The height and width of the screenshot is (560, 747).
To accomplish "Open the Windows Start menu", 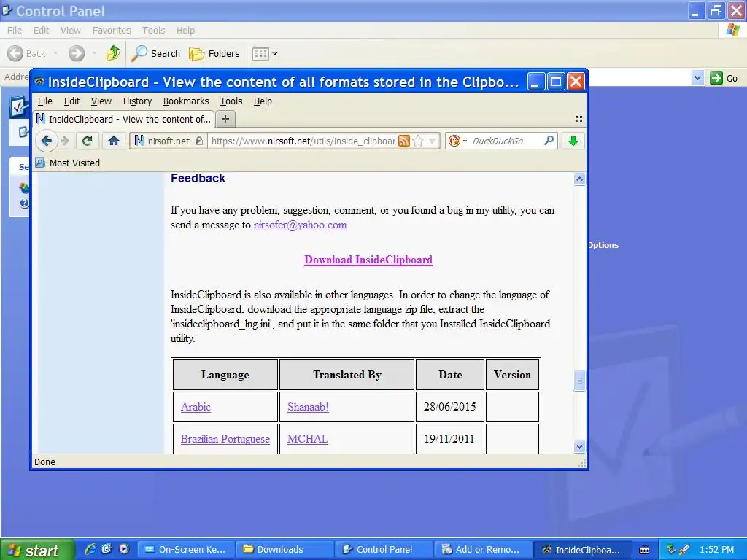I will 36,550.
